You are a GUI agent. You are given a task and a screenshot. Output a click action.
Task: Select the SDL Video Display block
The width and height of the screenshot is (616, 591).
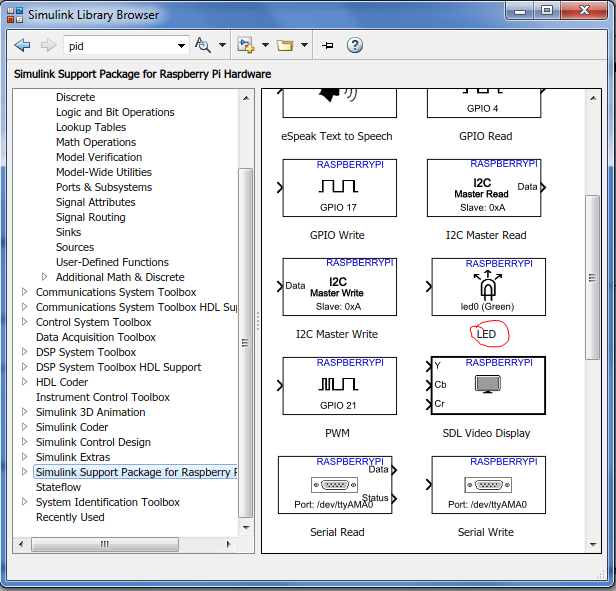488,385
